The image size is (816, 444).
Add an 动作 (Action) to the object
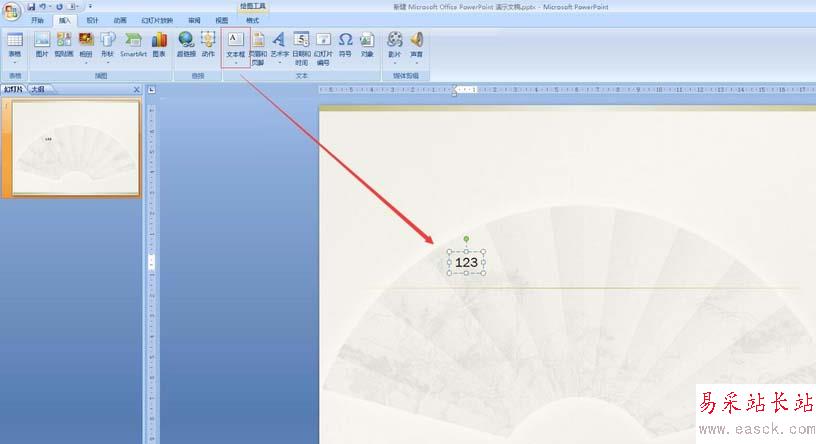[x=208, y=45]
